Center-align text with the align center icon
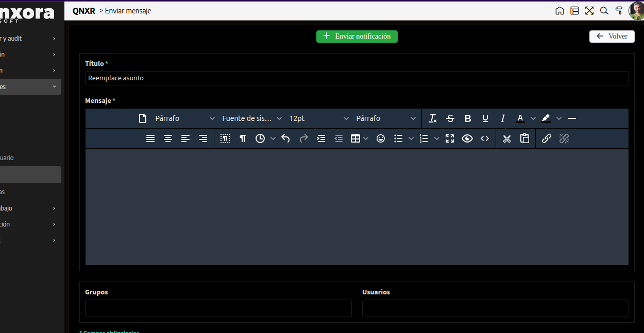The image size is (644, 333). pyautogui.click(x=168, y=138)
